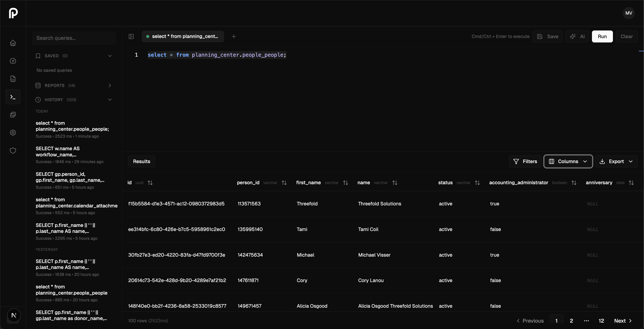Add a new query tab

point(234,36)
